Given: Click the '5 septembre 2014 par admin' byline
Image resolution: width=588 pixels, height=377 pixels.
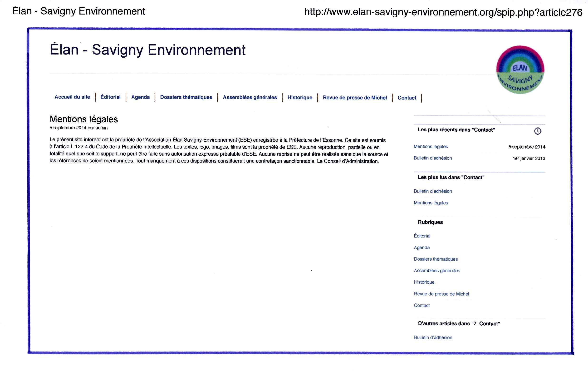Looking at the screenshot, I should tap(78, 128).
